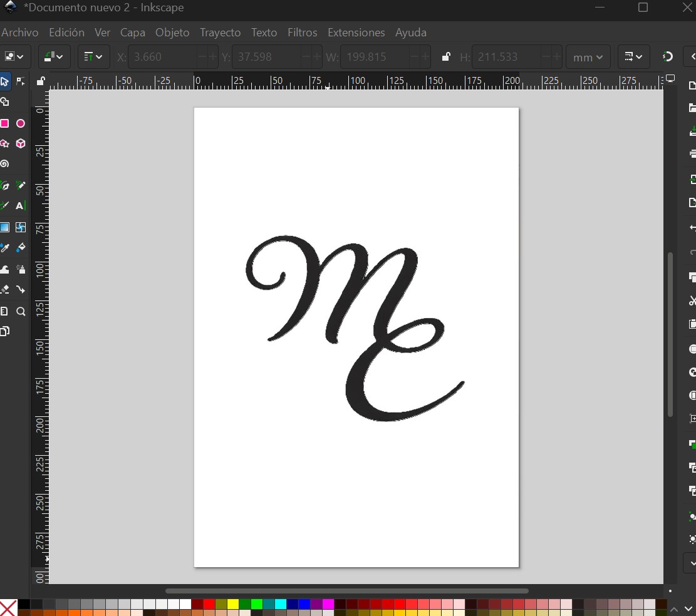Open the Extensiones menu
Image resolution: width=696 pixels, height=616 pixels.
tap(356, 33)
